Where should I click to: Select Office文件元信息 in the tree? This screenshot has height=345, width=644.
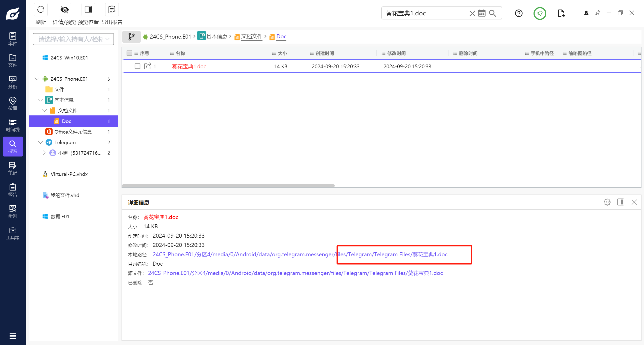click(73, 132)
